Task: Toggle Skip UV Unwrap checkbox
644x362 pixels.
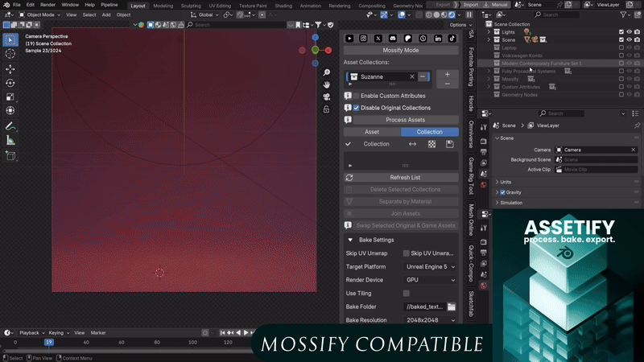Action: pyautogui.click(x=407, y=253)
